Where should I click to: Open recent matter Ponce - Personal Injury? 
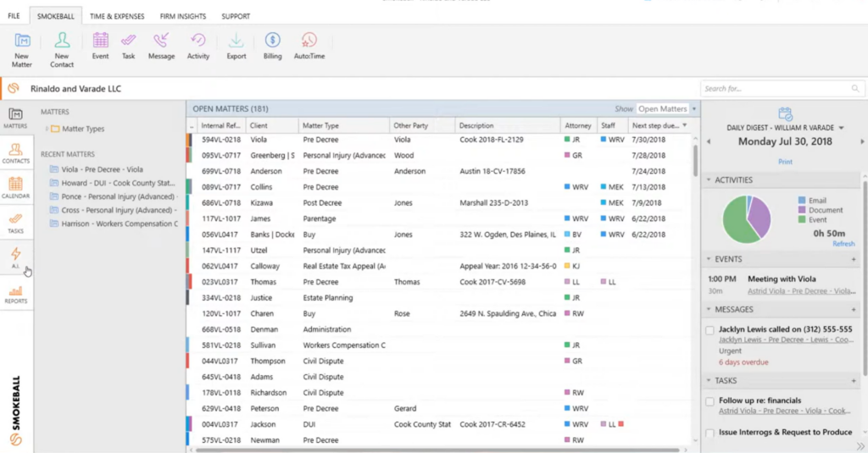pyautogui.click(x=119, y=196)
